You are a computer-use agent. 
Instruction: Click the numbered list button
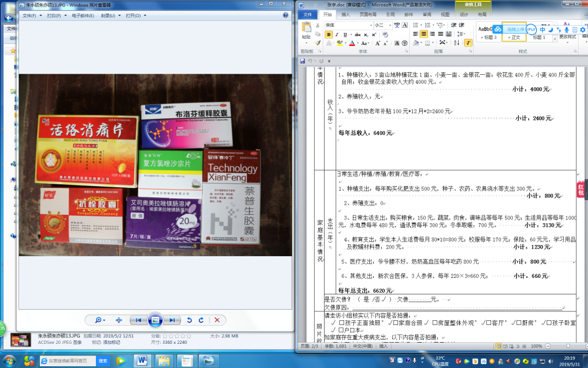(x=427, y=25)
